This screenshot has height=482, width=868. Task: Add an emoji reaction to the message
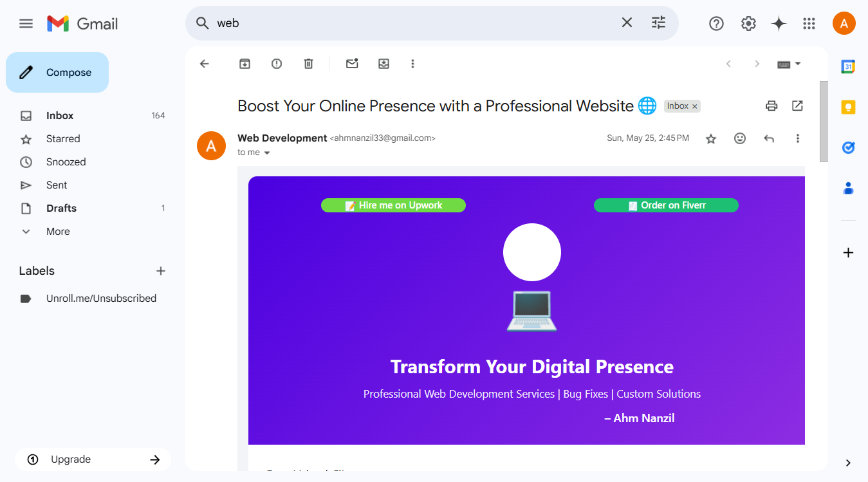pyautogui.click(x=740, y=138)
